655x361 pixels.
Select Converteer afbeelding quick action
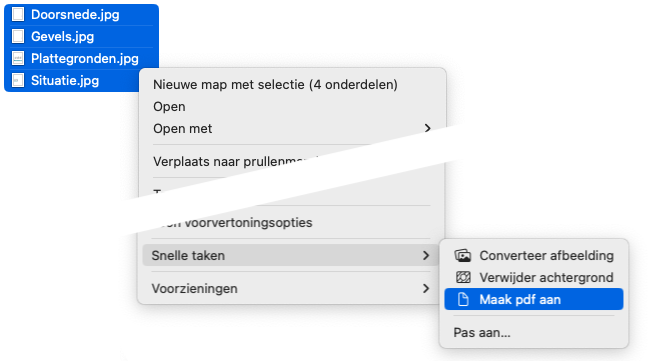tap(534, 255)
